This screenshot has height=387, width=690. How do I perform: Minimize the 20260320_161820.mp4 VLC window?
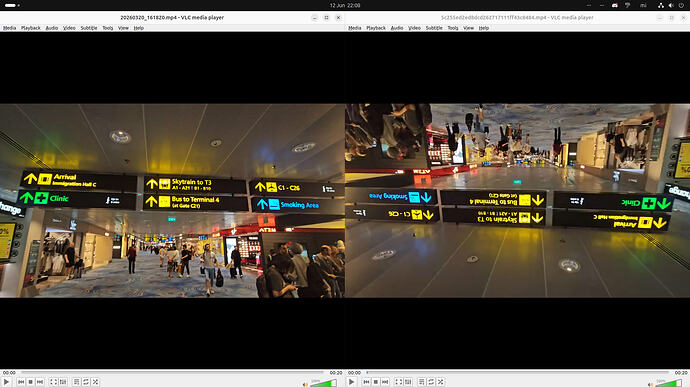314,18
